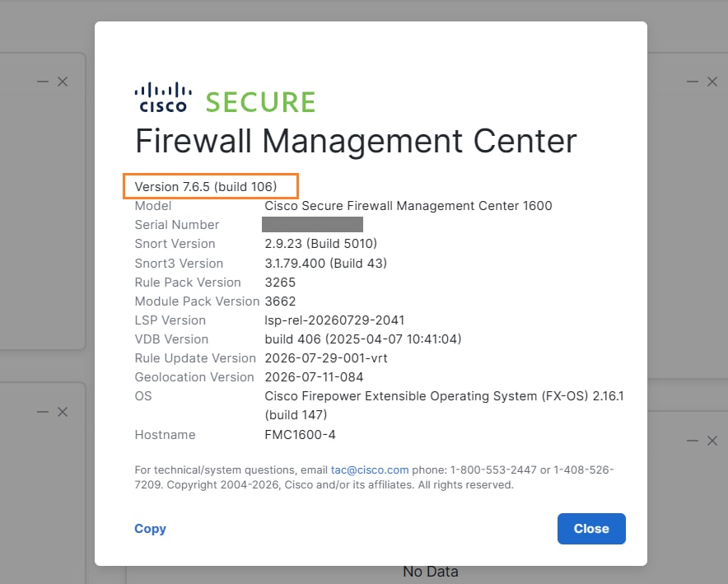Click the 'Model' field label
The height and width of the screenshot is (584, 728).
[153, 206]
